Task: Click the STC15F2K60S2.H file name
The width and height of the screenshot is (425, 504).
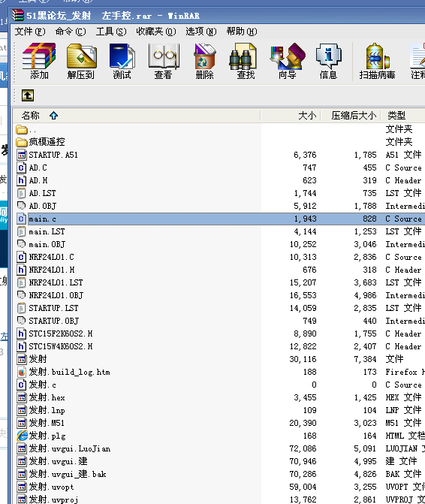Action: point(61,333)
